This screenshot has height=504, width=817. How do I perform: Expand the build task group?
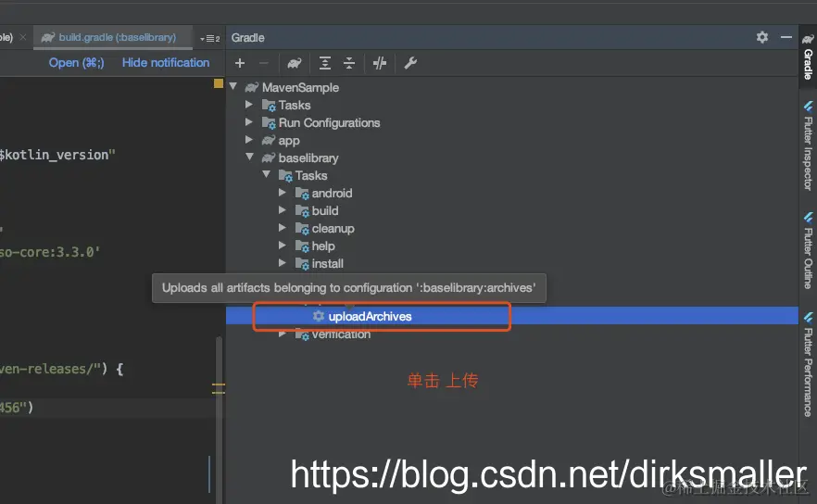coord(283,210)
